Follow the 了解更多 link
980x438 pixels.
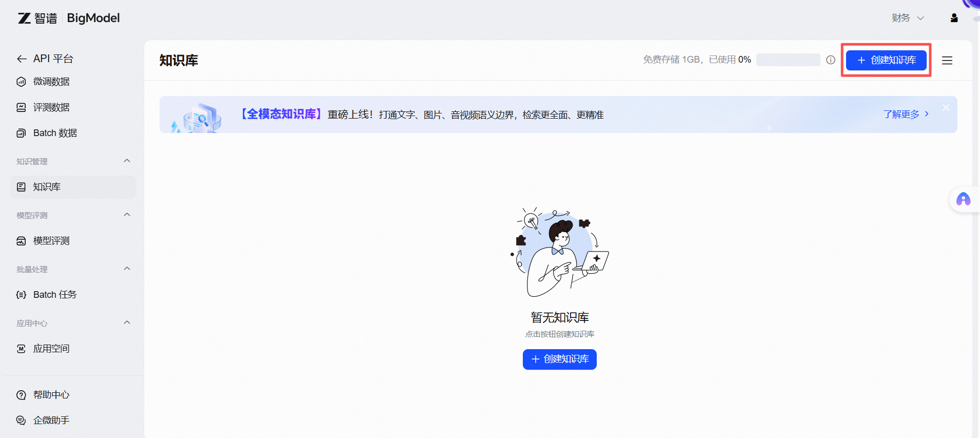click(906, 115)
